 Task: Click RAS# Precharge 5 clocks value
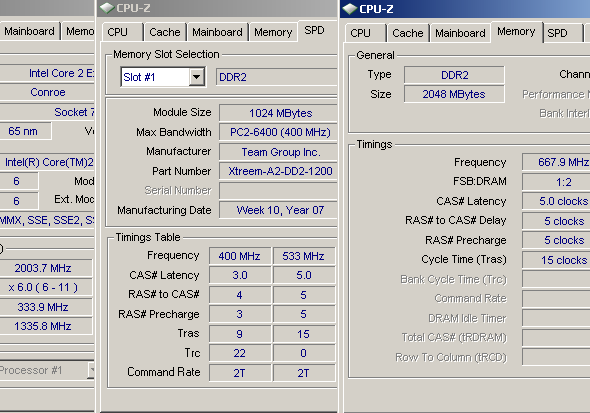point(556,240)
